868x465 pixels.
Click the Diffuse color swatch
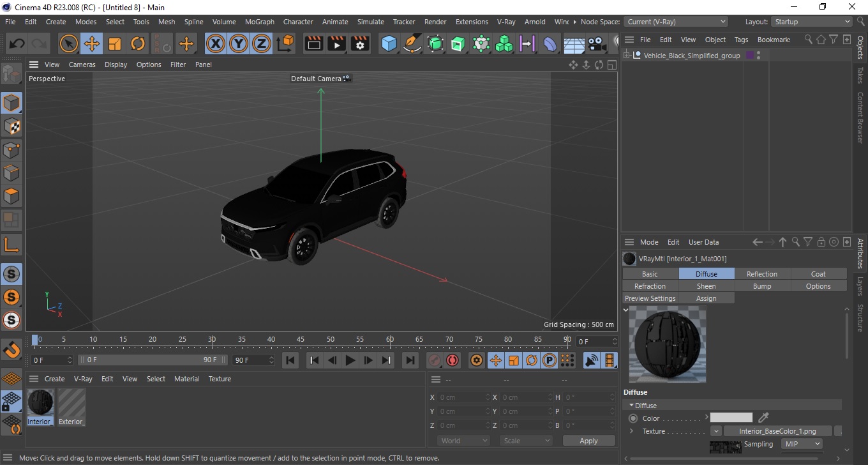(x=731, y=418)
